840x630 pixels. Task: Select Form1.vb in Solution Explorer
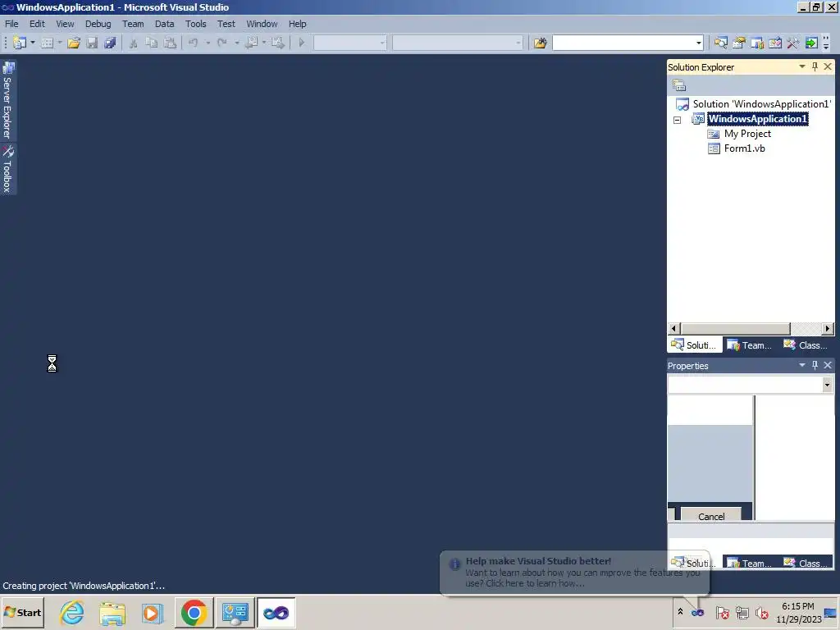[744, 148]
